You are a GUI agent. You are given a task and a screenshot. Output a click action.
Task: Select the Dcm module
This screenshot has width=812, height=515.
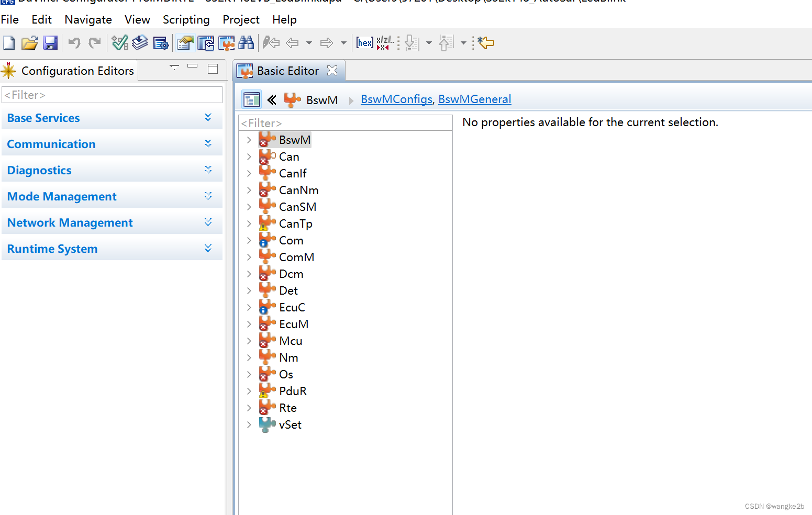(291, 274)
